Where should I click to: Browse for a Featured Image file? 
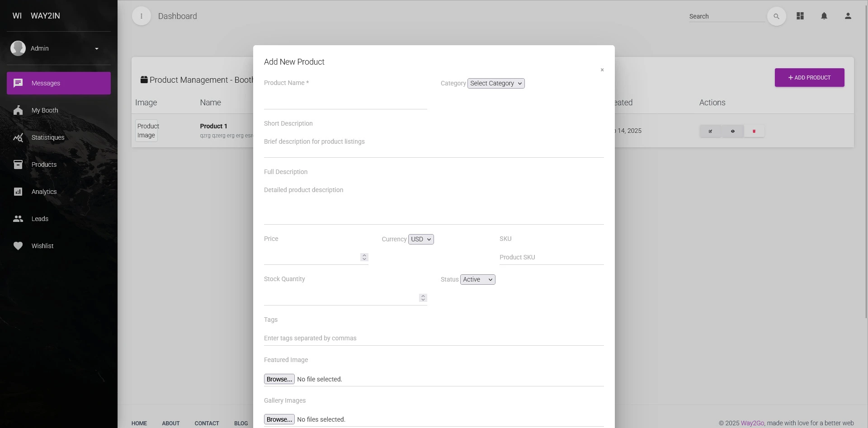click(x=278, y=379)
